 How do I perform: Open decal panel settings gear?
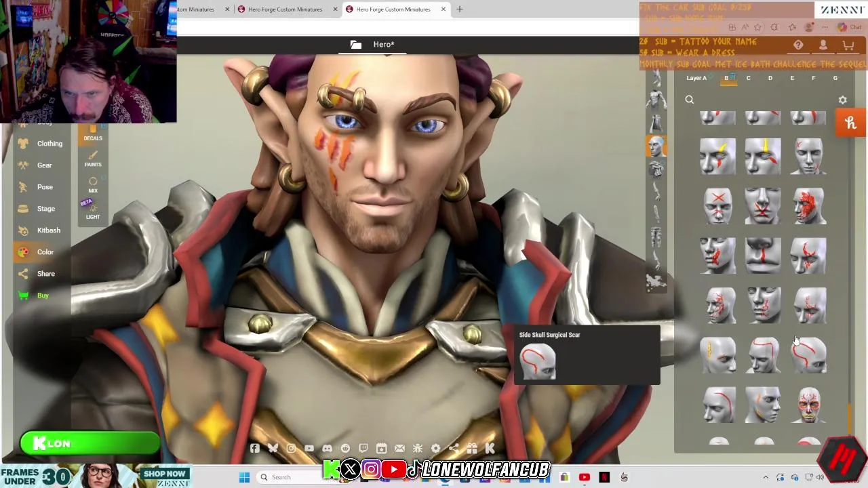point(842,100)
